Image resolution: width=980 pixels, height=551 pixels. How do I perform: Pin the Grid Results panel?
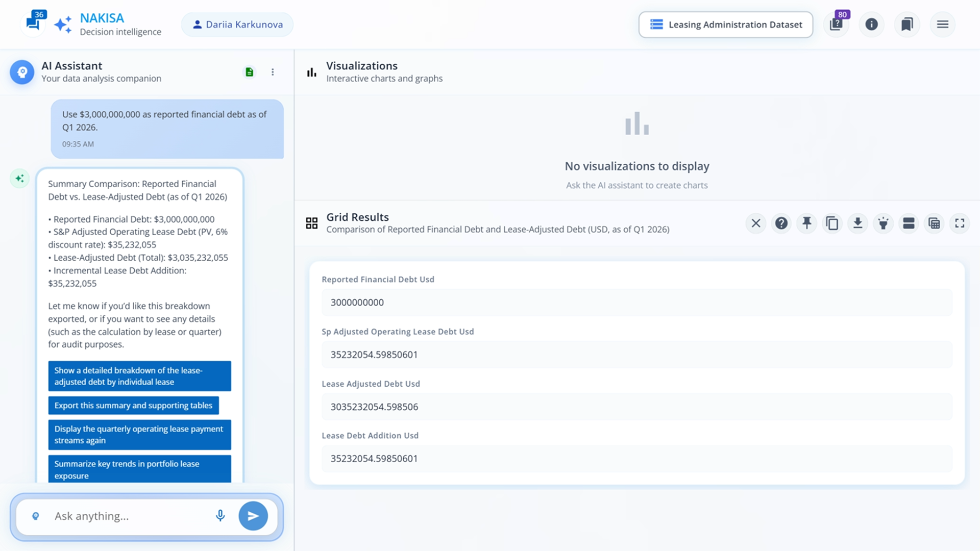click(x=806, y=223)
